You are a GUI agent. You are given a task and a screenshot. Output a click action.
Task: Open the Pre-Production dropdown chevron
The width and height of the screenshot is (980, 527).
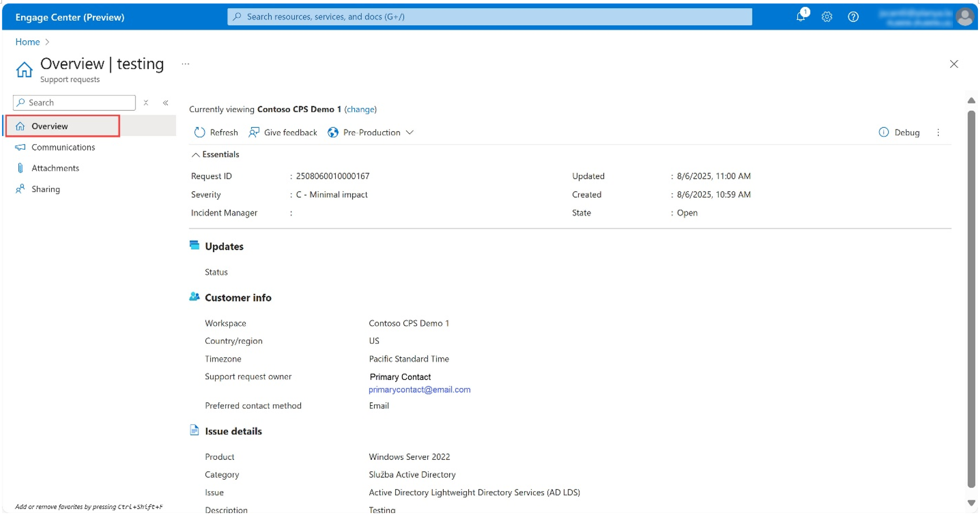pyautogui.click(x=409, y=132)
